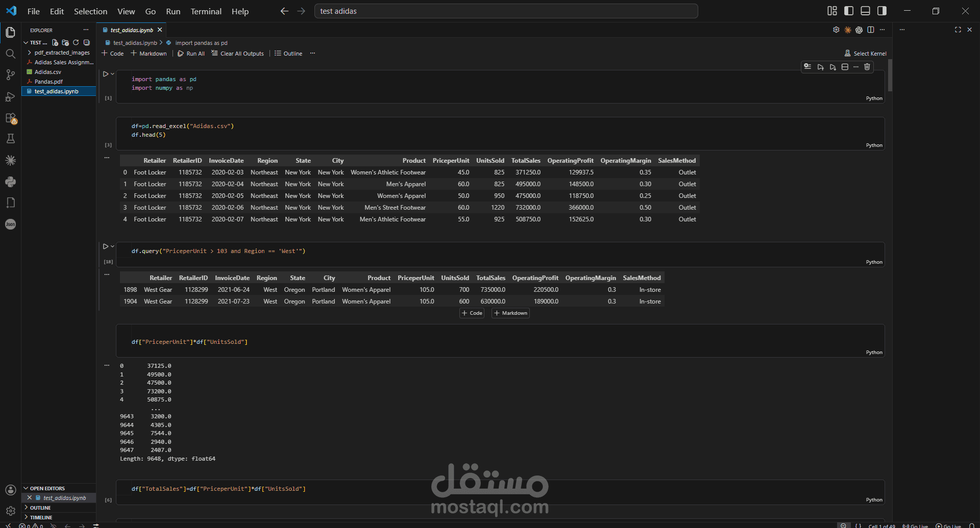
Task: Open the Python extension view
Action: point(10,182)
